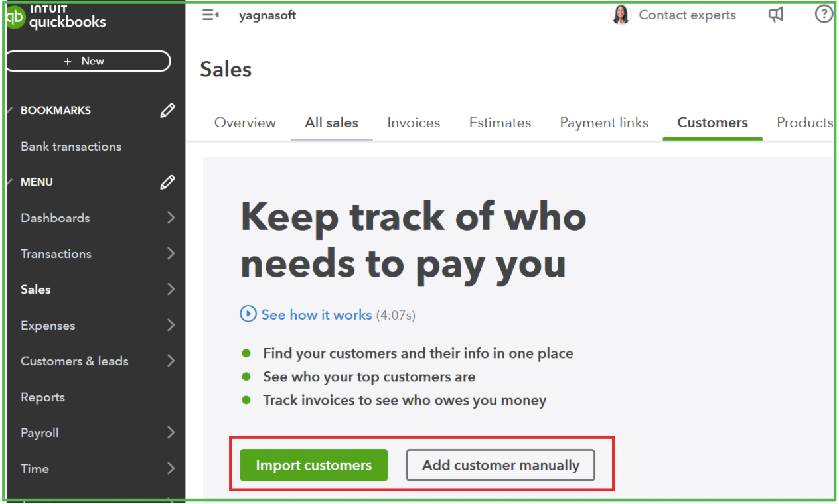Image resolution: width=839 pixels, height=504 pixels.
Task: Click the Contact experts avatar photo
Action: [x=620, y=15]
